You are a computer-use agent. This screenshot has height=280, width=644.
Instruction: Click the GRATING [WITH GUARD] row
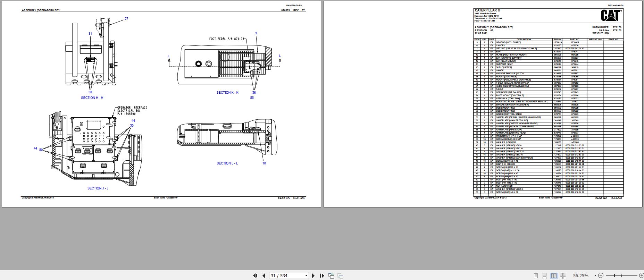549,42
